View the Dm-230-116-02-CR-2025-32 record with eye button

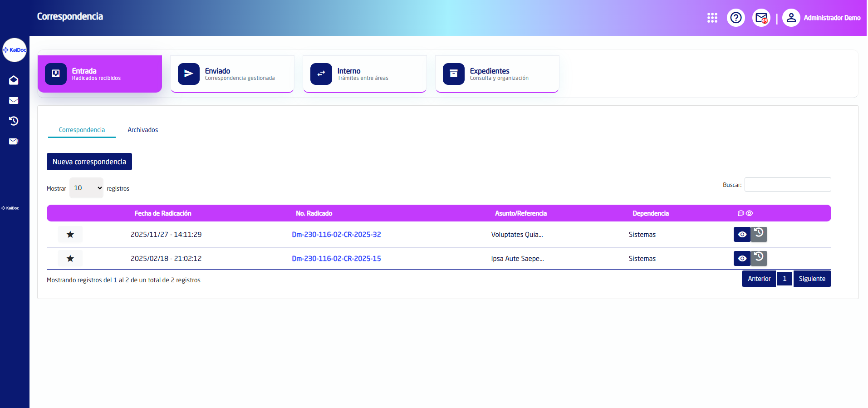(x=742, y=235)
